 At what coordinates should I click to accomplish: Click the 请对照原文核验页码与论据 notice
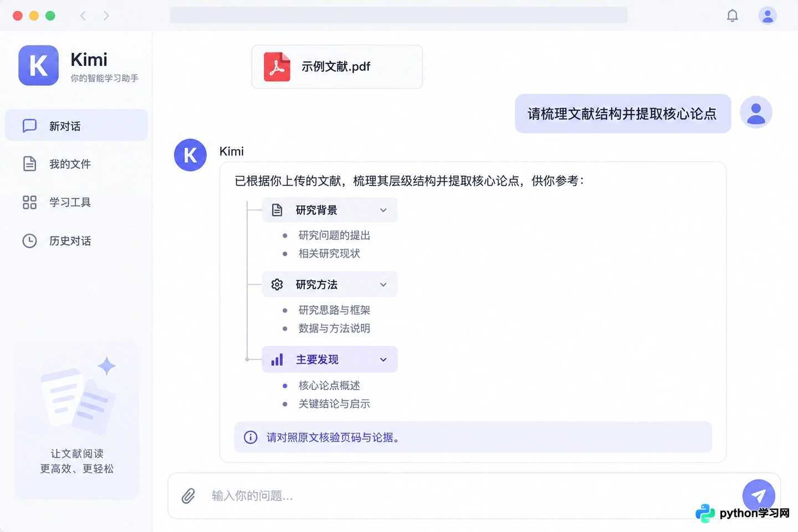click(x=473, y=437)
